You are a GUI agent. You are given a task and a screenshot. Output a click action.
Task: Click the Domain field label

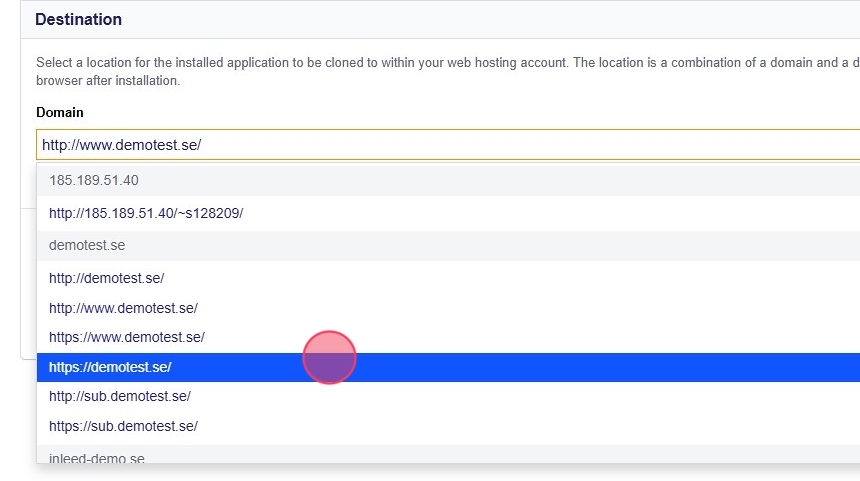pos(60,113)
